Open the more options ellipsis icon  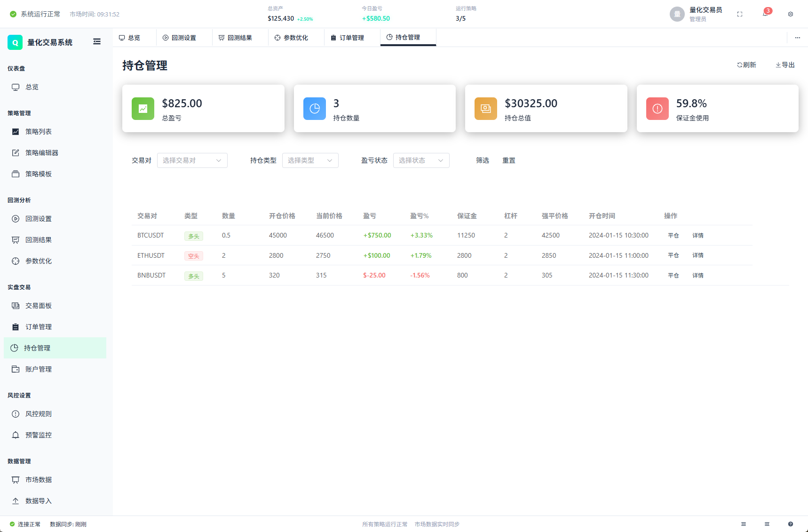(x=798, y=38)
